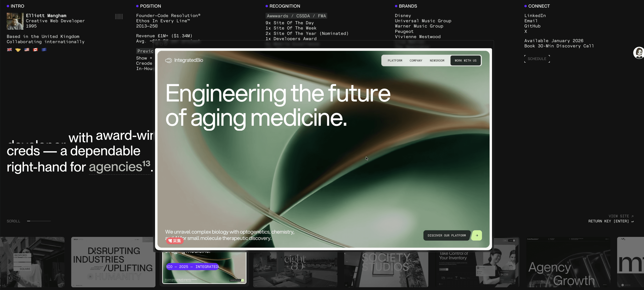Select the Company nav item
644x290 pixels.
click(x=416, y=61)
